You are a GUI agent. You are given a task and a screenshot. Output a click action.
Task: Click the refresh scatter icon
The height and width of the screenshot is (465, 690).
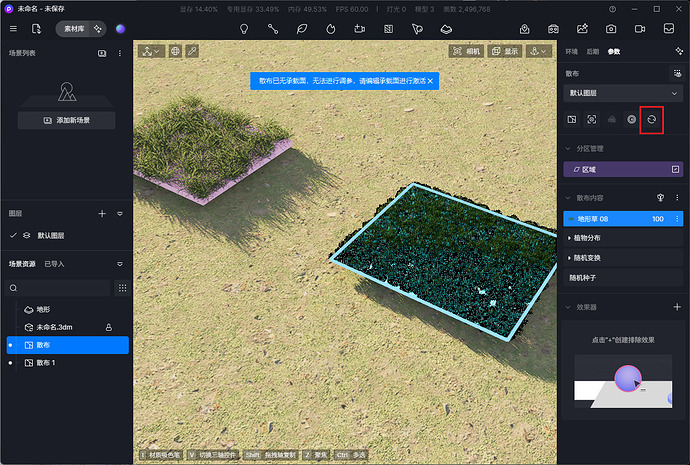(x=651, y=119)
